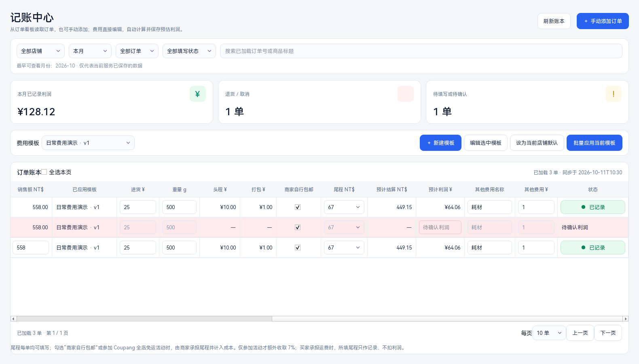The image size is (639, 364).
Task: Click 设为当前店铺默认
Action: tap(537, 143)
